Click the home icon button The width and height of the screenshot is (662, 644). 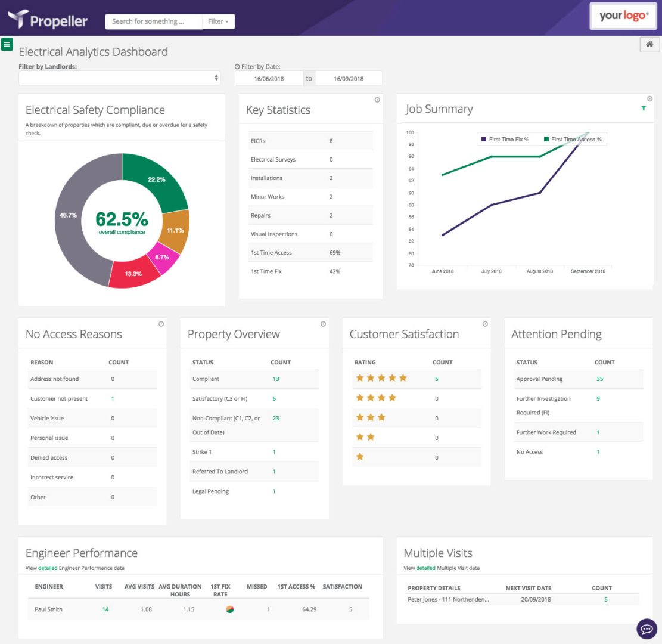(x=649, y=44)
